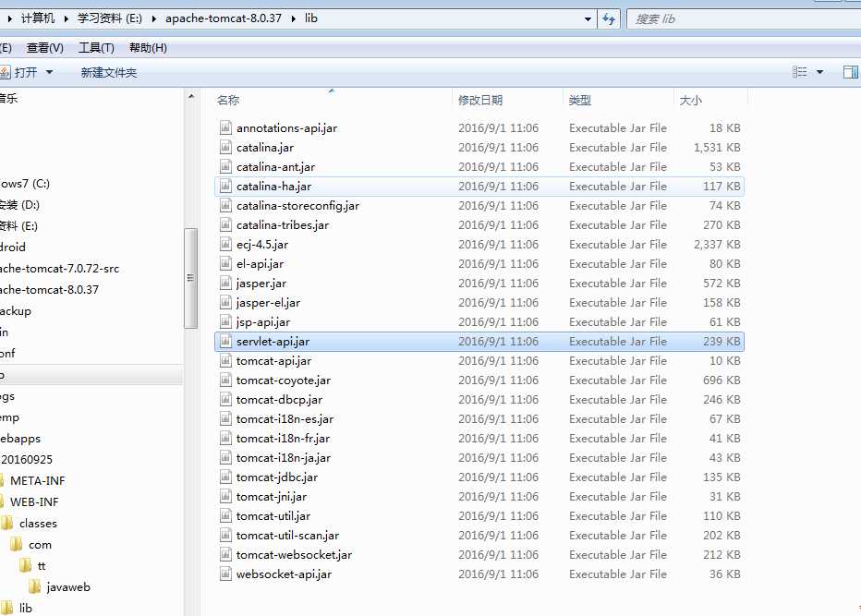Open the dropdown arrow next to 打开
Image resolution: width=861 pixels, height=616 pixels.
point(49,72)
